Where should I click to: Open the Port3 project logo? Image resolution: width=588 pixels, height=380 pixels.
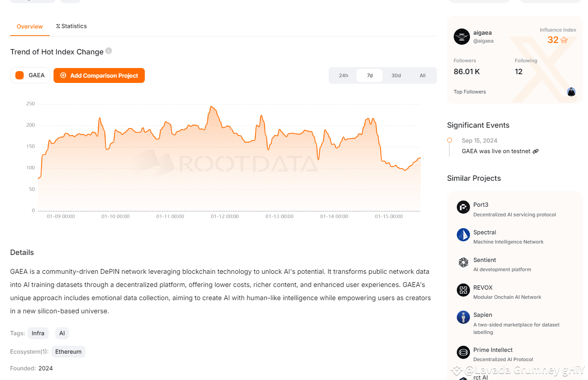click(463, 207)
